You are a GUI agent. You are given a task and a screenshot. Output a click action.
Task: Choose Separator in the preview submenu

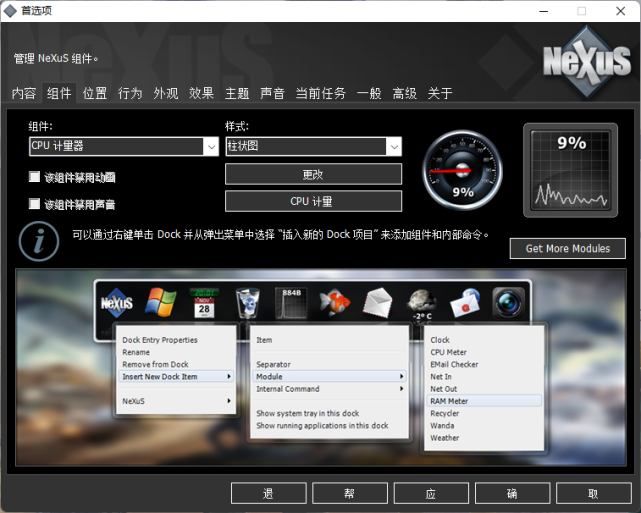[329, 365]
